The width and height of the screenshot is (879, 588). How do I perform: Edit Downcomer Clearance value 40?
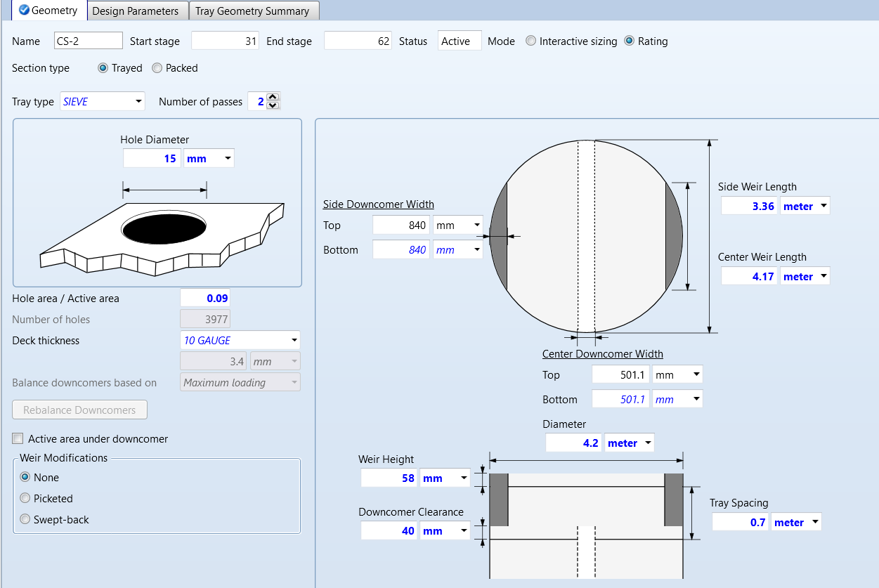pyautogui.click(x=389, y=531)
